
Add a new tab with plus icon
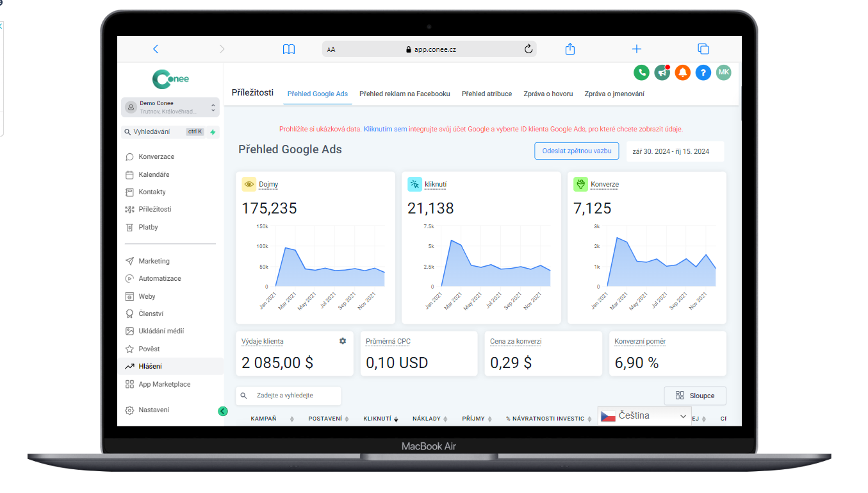coord(637,49)
